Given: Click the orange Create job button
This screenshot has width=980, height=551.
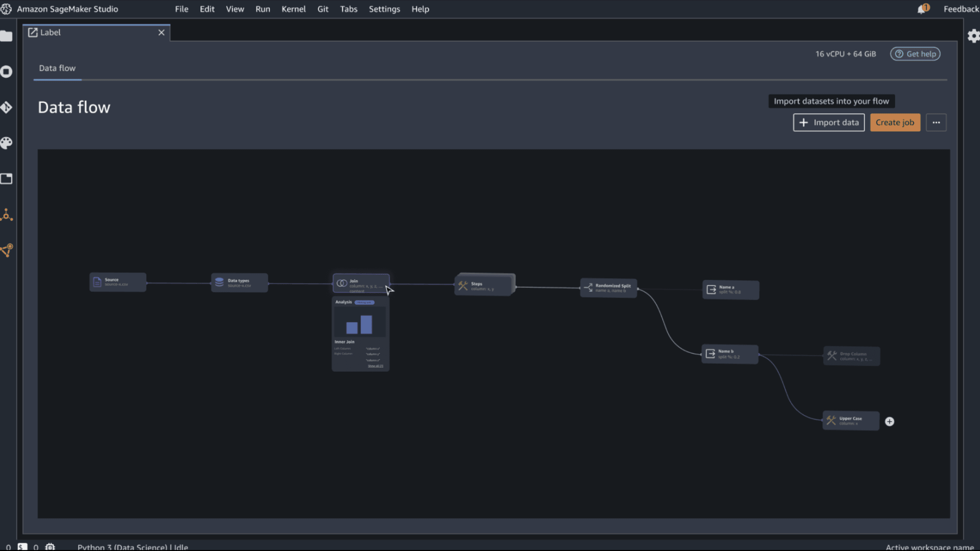Looking at the screenshot, I should point(895,123).
